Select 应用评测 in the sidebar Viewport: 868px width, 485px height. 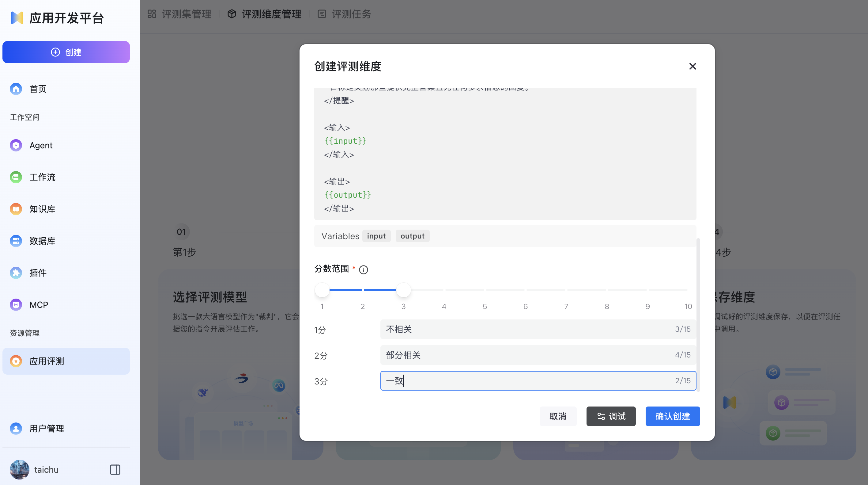tap(47, 361)
